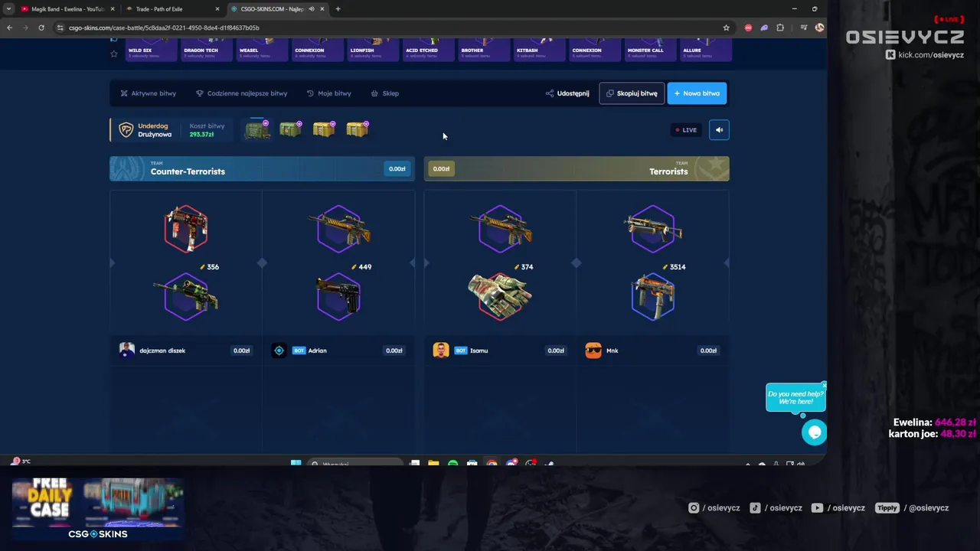Go to the Moje bitwy section
Viewport: 980px width, 551px height.
point(328,93)
